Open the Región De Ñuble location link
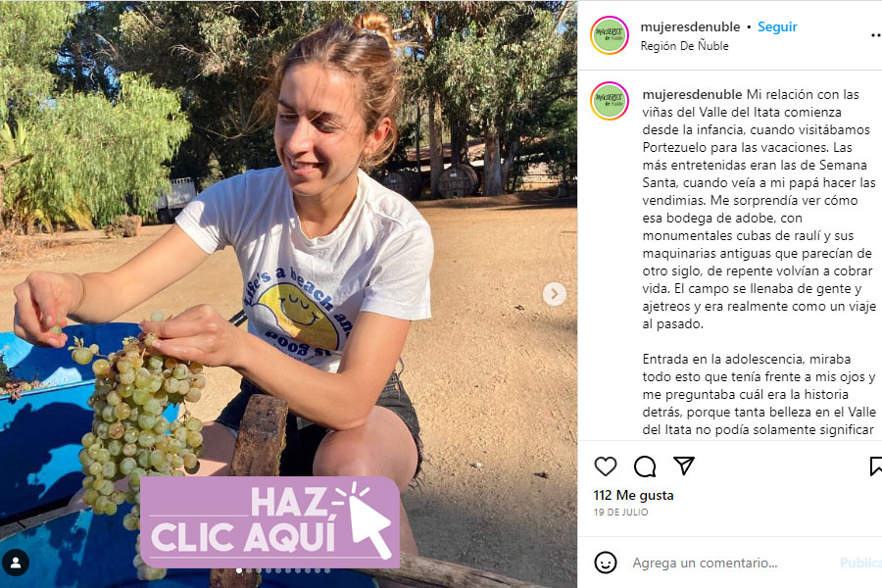 pos(684,46)
